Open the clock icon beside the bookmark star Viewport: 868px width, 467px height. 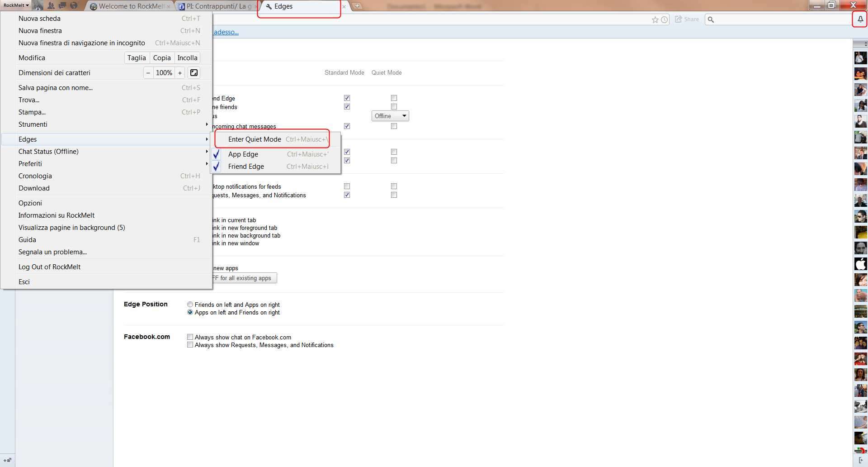(x=664, y=19)
